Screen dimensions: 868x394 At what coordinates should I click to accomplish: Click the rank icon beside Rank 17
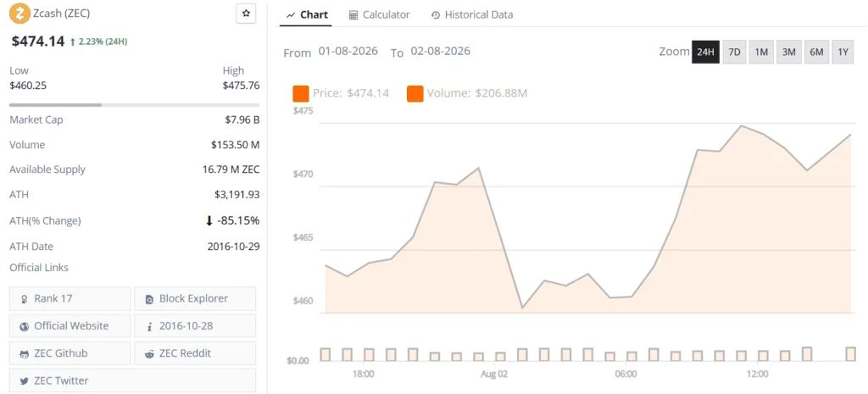click(x=24, y=299)
